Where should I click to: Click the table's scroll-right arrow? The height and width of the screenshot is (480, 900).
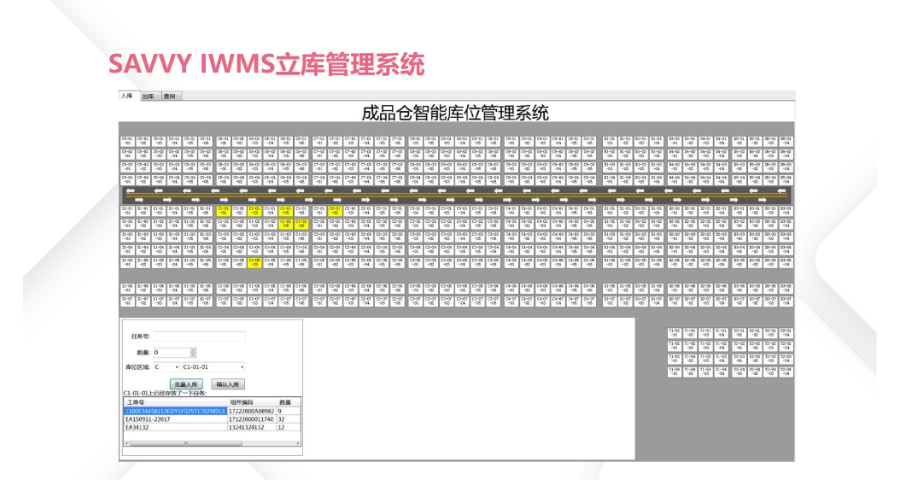point(298,443)
